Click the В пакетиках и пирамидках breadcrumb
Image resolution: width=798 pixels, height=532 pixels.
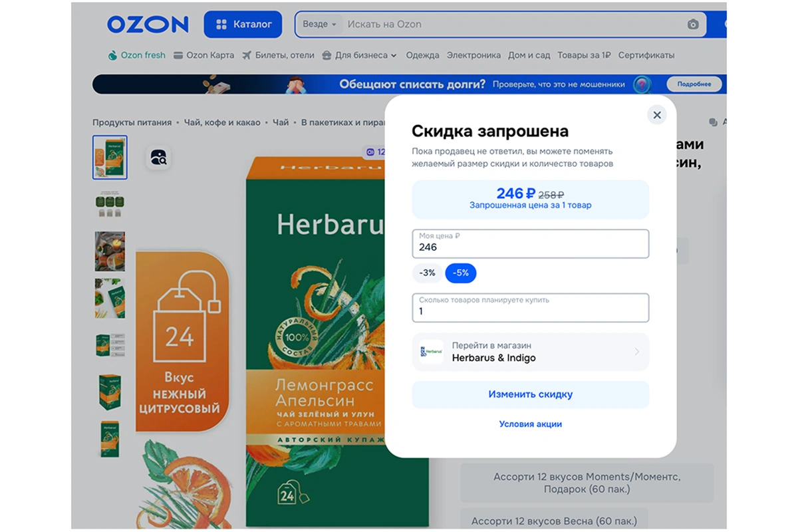(342, 122)
